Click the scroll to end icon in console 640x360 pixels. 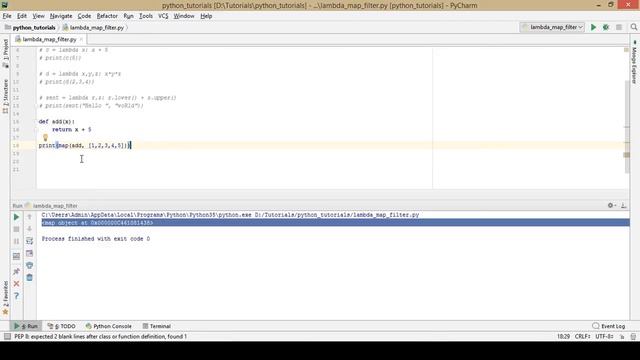pos(29,253)
